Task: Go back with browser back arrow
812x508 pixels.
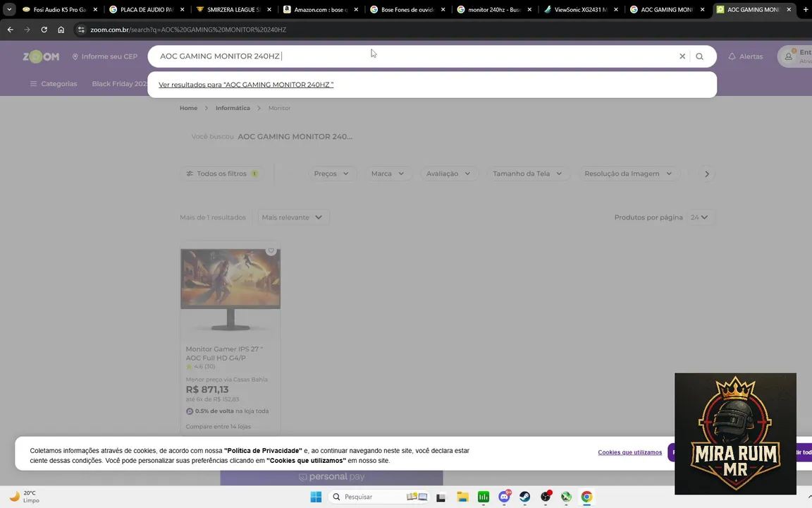Action: 11,30
